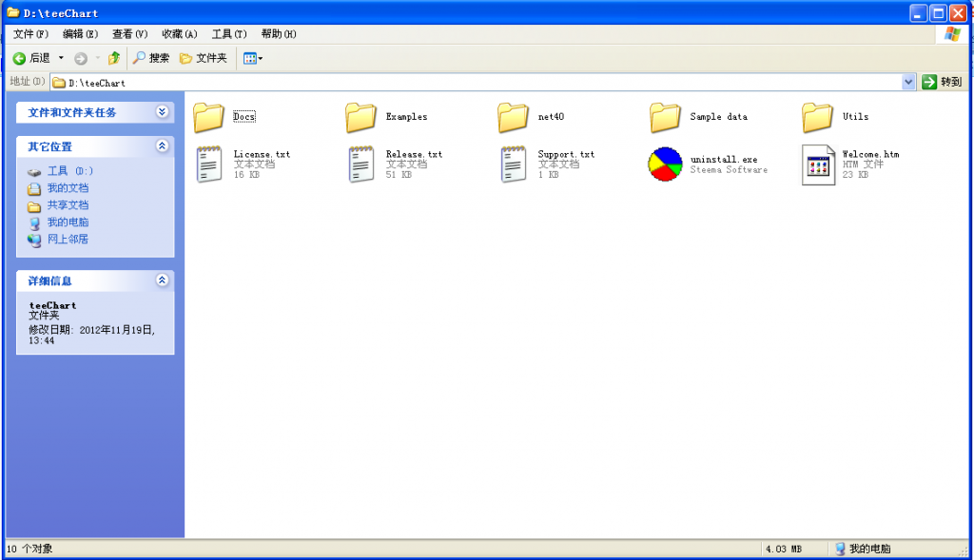Screen dimensions: 974x560
Task: Open the 编辑(E) menu
Action: pos(80,34)
